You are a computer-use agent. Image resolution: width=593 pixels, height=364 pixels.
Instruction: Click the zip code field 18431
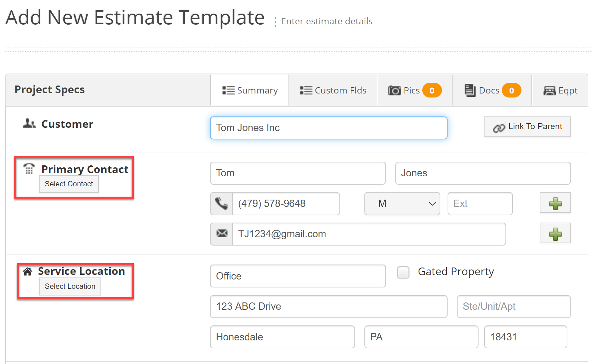pos(526,337)
